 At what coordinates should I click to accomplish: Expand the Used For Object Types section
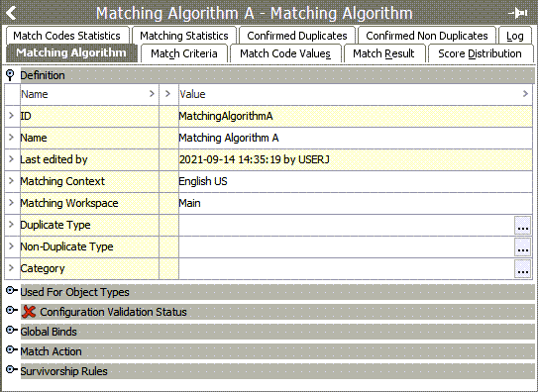click(11, 291)
